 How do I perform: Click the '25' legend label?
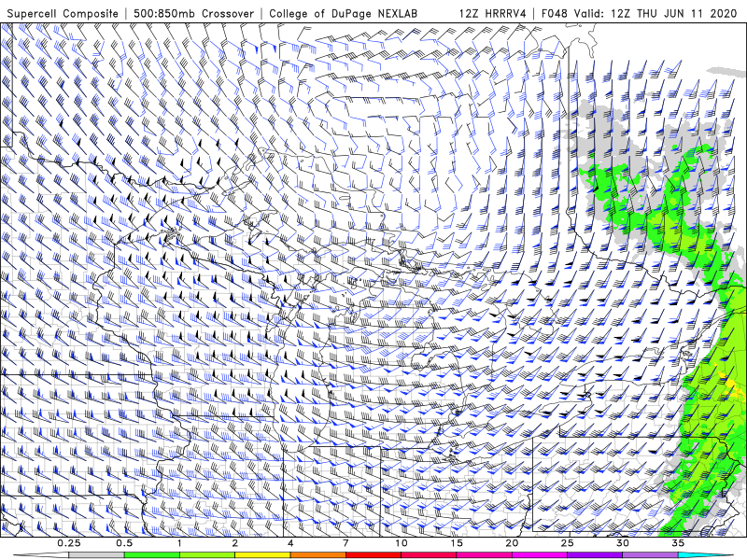[567, 543]
